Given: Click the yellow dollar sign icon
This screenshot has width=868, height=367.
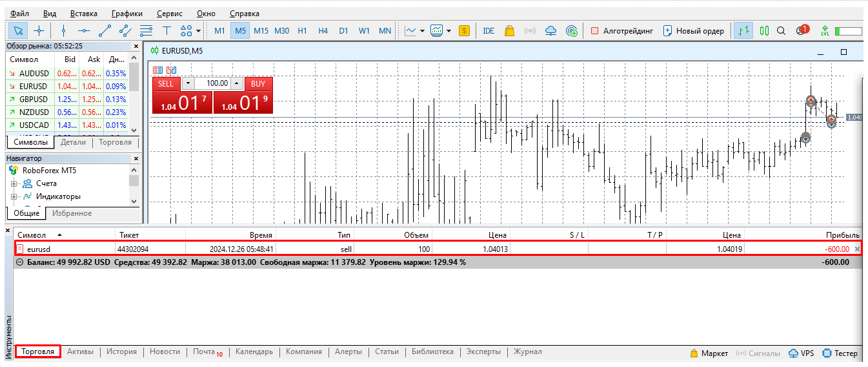Looking at the screenshot, I should [x=464, y=30].
